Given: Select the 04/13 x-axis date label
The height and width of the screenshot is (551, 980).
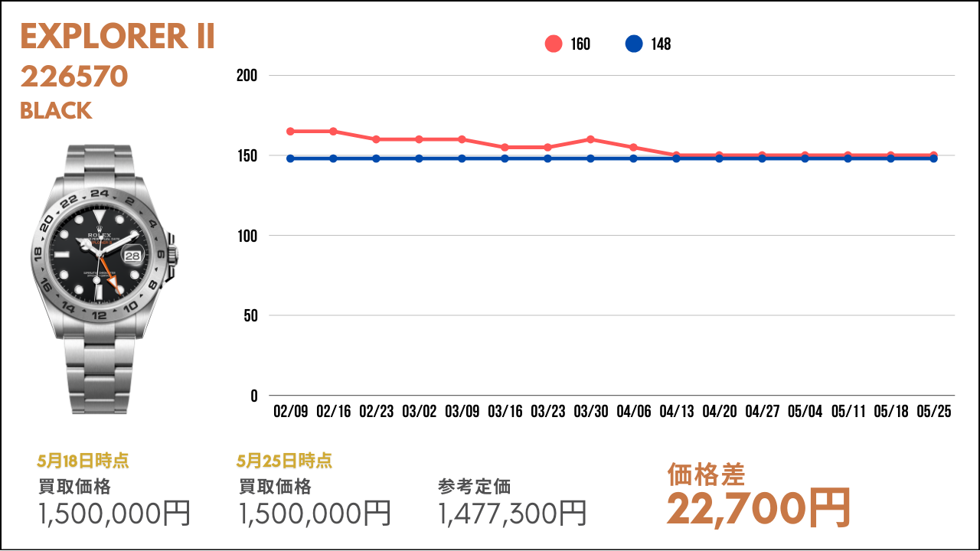Looking at the screenshot, I should 677,412.
